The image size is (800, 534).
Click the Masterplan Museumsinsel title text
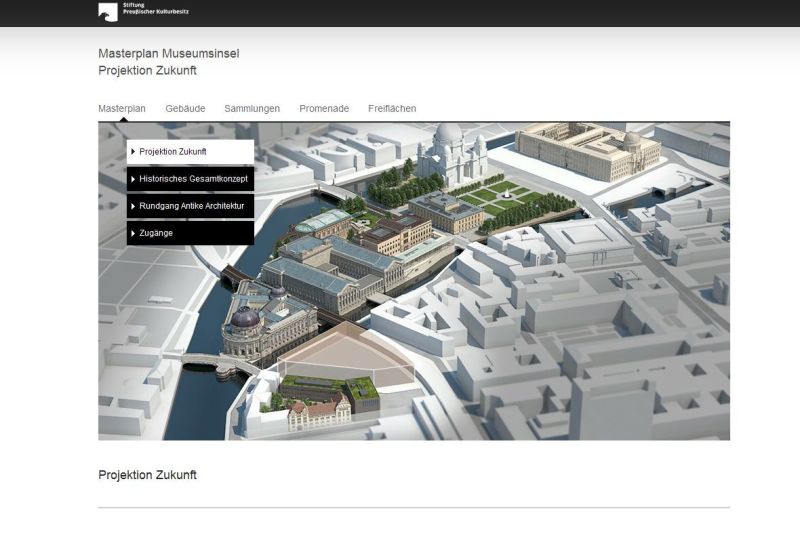click(168, 54)
